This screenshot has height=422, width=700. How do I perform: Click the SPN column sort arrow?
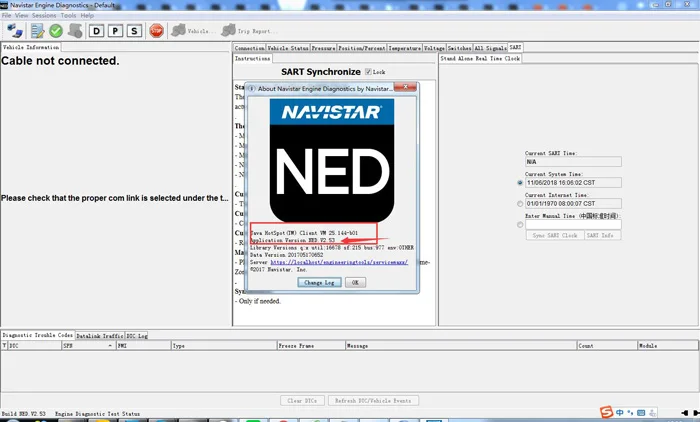pos(110,346)
